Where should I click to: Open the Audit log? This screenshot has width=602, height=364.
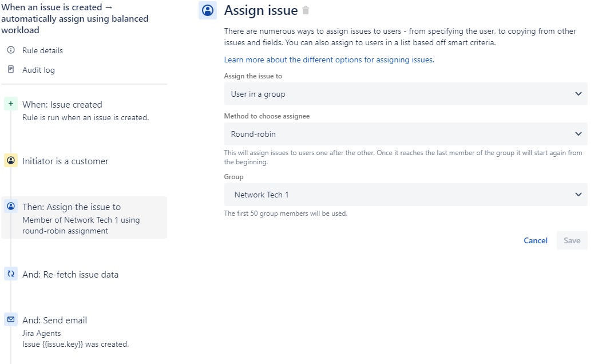[38, 70]
